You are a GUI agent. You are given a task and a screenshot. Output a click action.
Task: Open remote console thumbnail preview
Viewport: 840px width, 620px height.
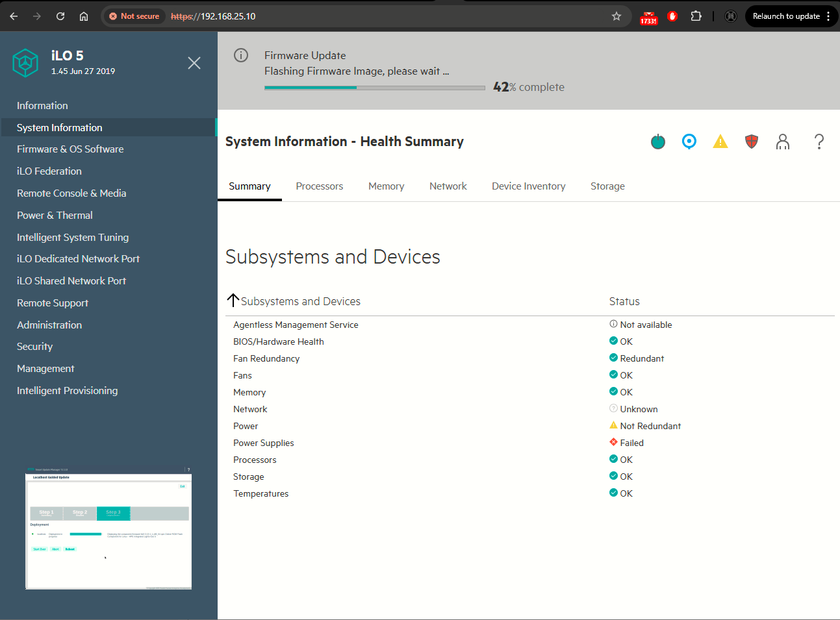coord(108,528)
